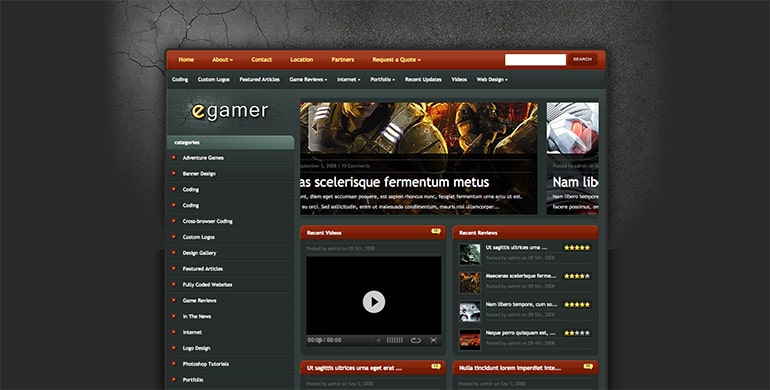The height and width of the screenshot is (390, 770).
Task: Open Featured Articles in the top navigation bar
Action: click(259, 80)
